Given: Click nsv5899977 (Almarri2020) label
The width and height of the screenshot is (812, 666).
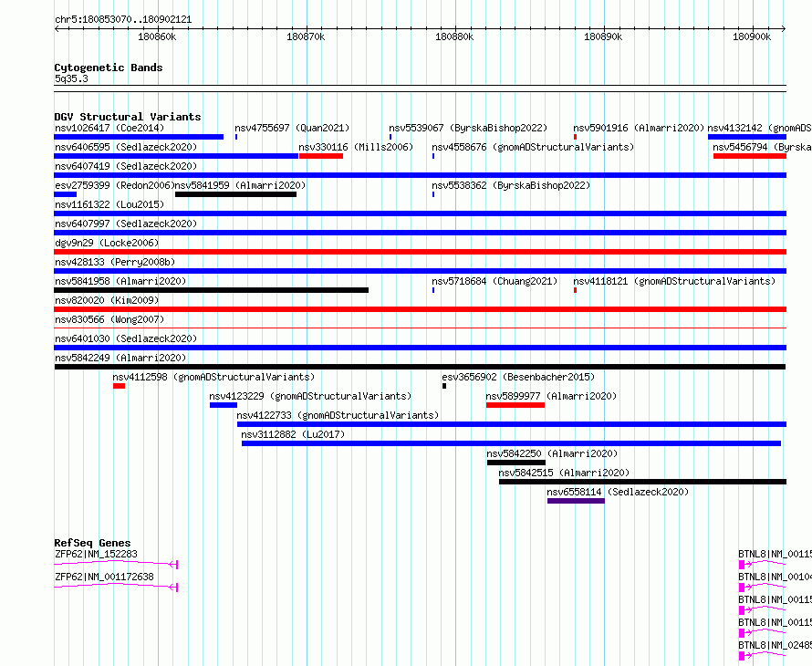Looking at the screenshot, I should [551, 396].
